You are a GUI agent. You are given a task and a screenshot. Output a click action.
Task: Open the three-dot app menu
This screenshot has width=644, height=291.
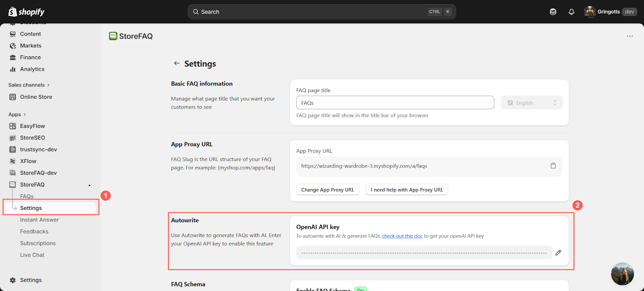630,36
